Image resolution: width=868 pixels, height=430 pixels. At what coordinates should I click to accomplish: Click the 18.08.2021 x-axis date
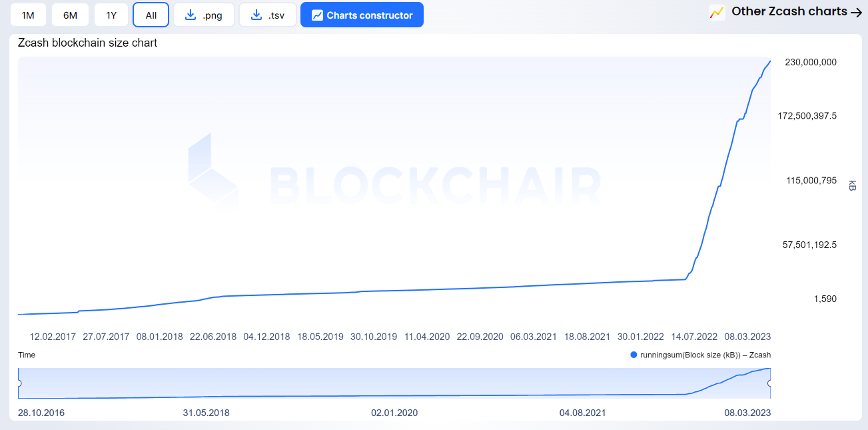point(587,337)
